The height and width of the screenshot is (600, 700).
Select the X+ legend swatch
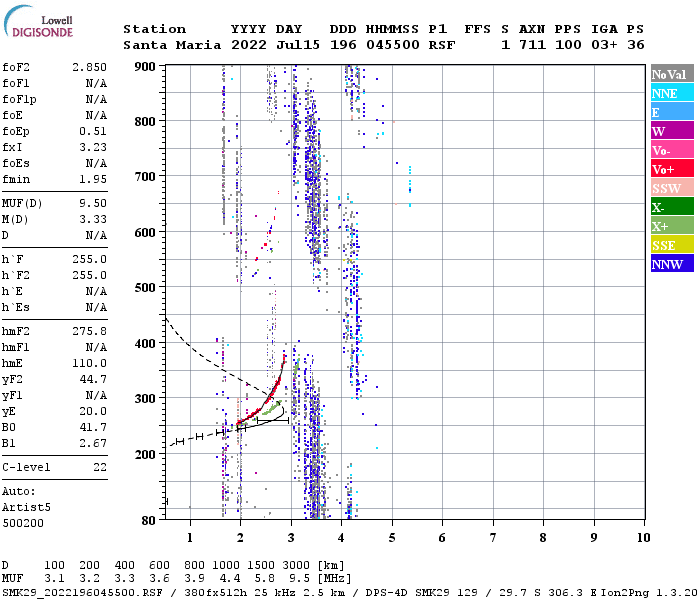[672, 225]
